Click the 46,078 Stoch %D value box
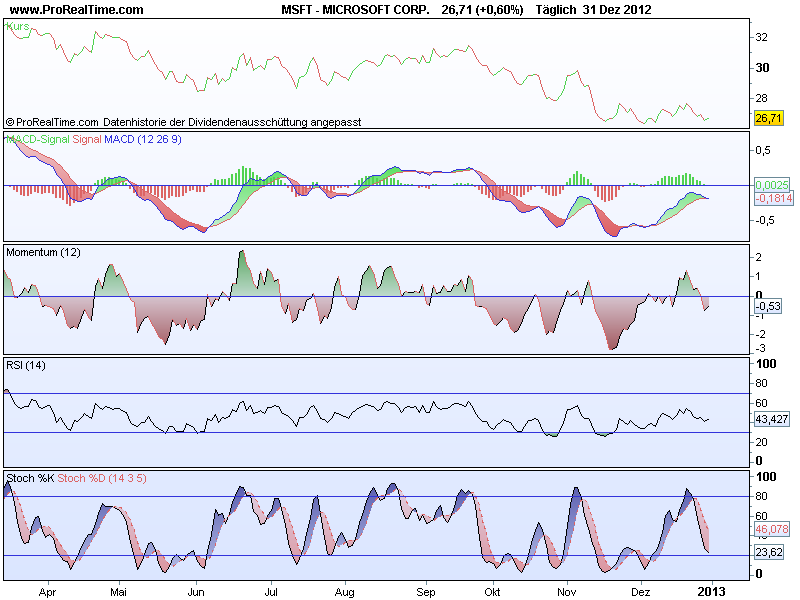The width and height of the screenshot is (800, 600). tap(772, 529)
